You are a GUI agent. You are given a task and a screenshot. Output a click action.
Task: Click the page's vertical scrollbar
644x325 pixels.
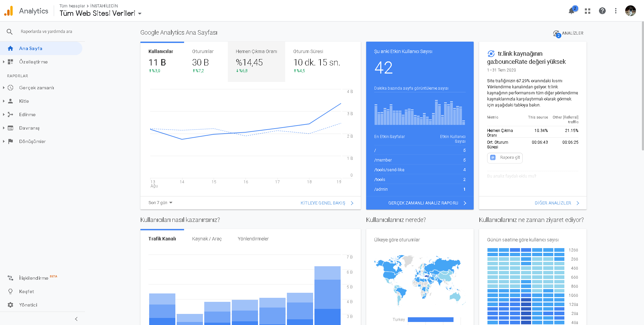pos(642,86)
